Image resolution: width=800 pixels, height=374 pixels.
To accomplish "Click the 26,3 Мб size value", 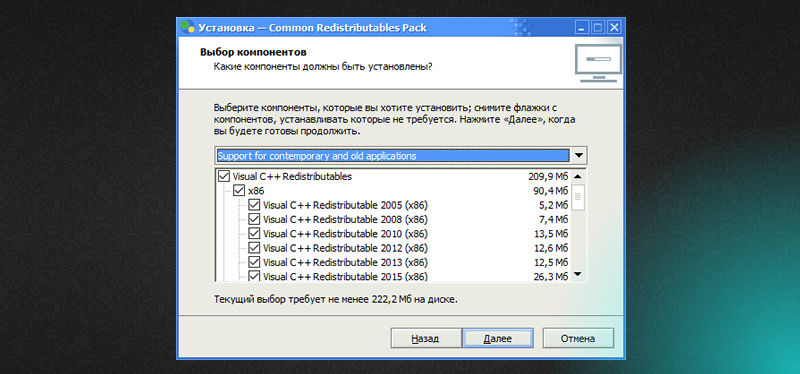I will (x=551, y=277).
